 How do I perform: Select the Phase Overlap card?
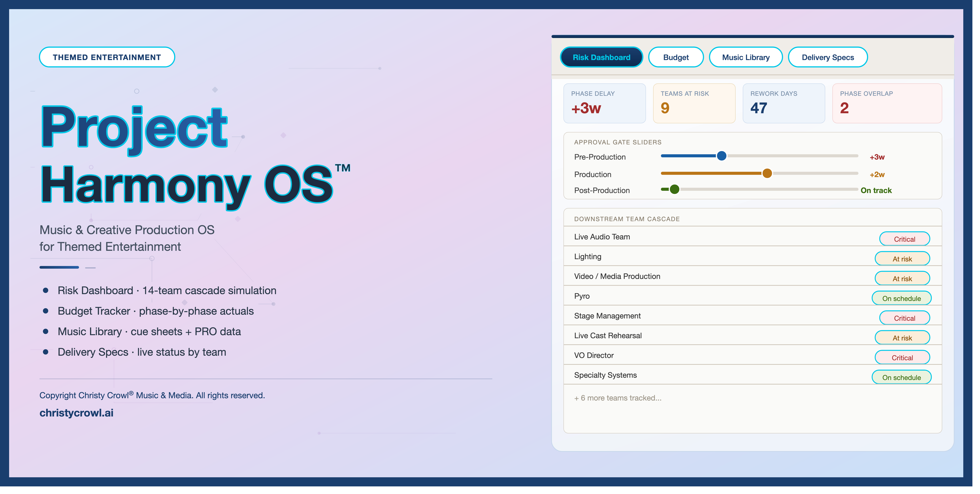(x=887, y=103)
